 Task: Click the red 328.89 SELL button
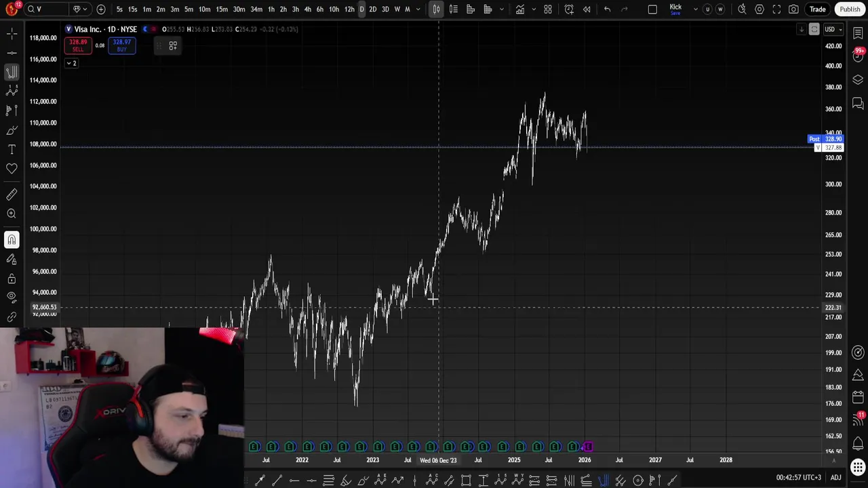[78, 45]
